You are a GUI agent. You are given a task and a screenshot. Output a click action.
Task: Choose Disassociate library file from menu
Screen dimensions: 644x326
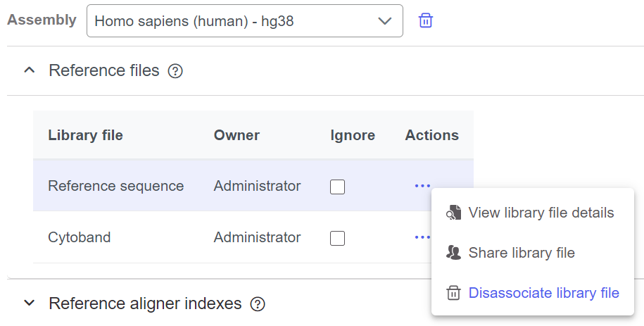click(543, 293)
